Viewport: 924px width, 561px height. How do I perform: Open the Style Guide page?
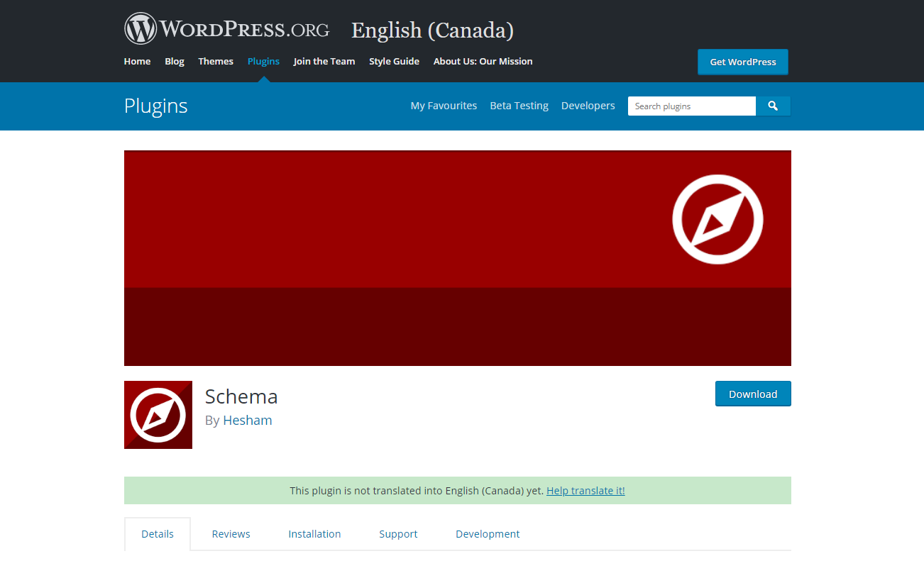(394, 61)
